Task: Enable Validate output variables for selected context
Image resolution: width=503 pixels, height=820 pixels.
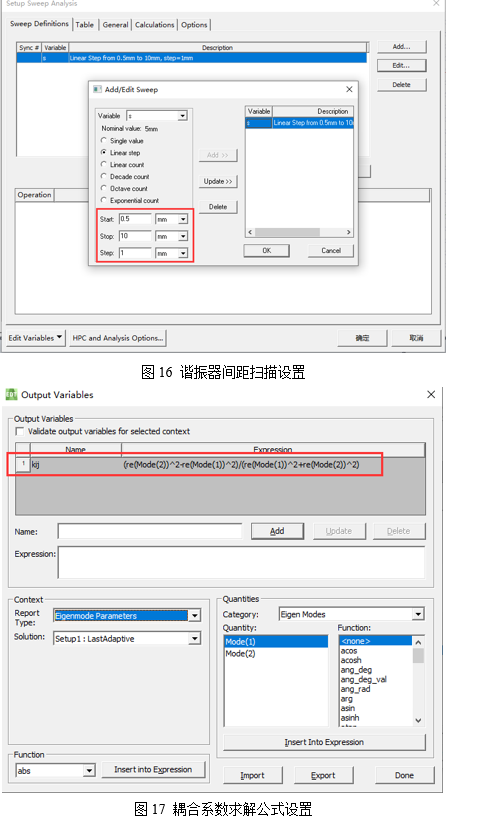Action: [x=20, y=431]
